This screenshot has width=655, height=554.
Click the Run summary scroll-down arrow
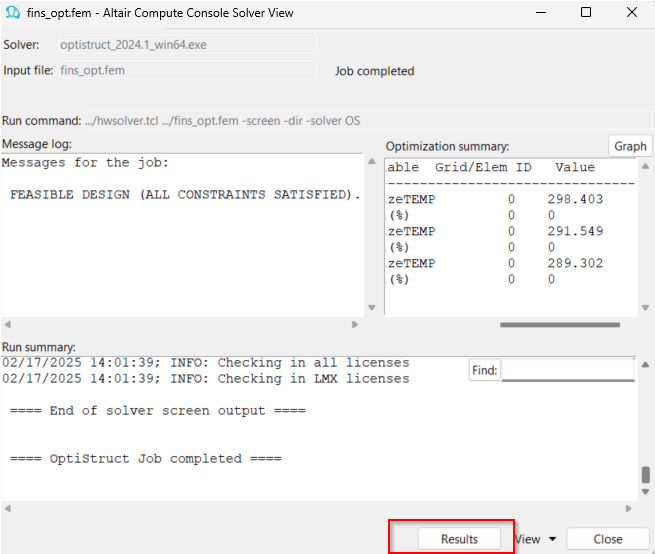(x=645, y=492)
